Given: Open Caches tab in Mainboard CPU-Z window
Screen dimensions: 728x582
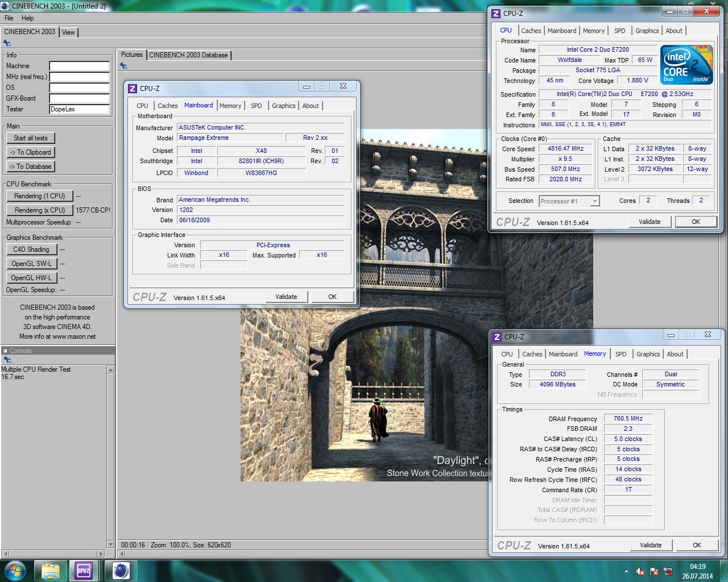Looking at the screenshot, I should point(168,106).
